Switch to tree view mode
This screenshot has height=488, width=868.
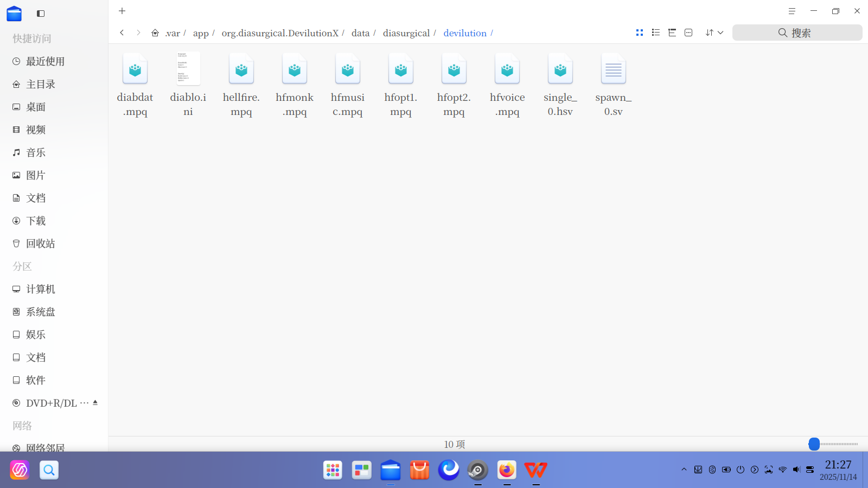point(672,33)
